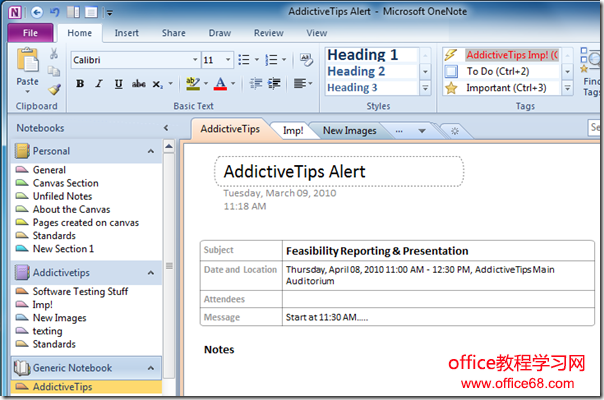The width and height of the screenshot is (604, 400).
Task: Toggle Underline formatting
Action: [x=119, y=84]
